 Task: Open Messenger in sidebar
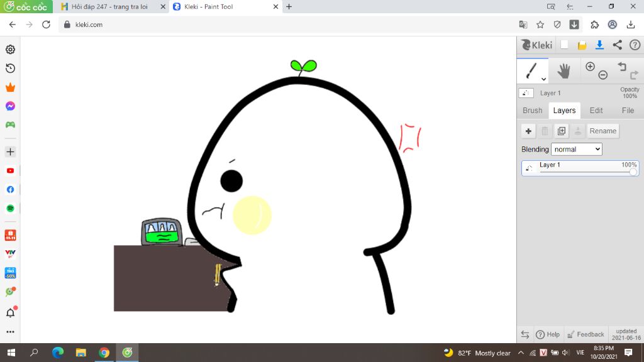click(10, 106)
